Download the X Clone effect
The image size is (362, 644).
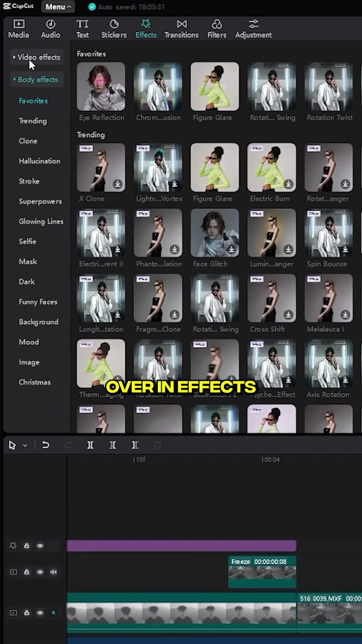coord(118,184)
